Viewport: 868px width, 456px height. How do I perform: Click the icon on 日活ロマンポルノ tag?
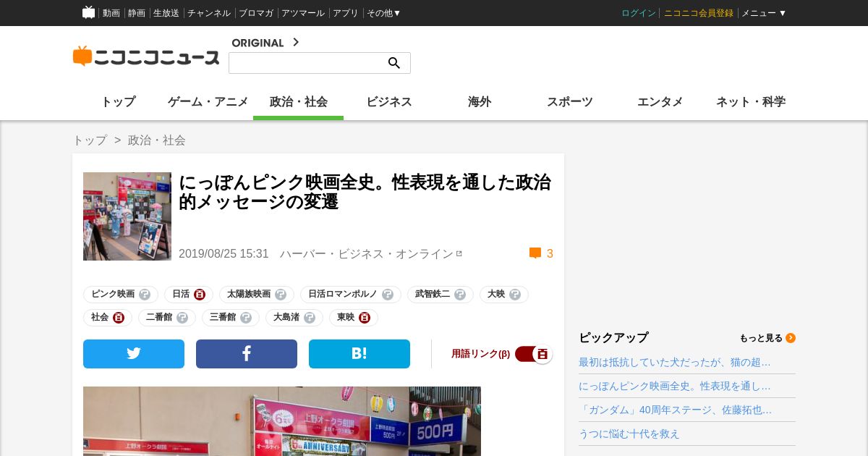388,295
